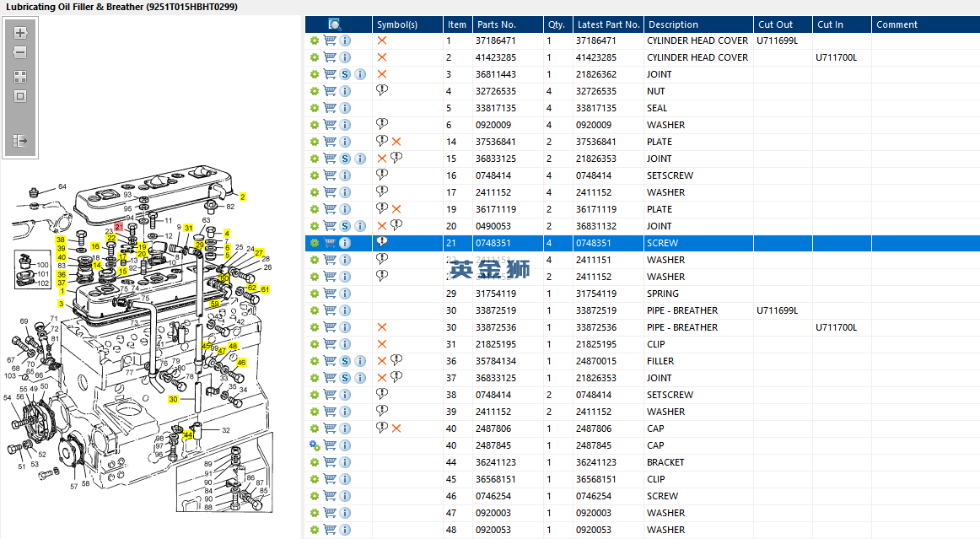This screenshot has width=980, height=539.
Task: Click red highlighted callout 21 on diagram
Action: 119,227
